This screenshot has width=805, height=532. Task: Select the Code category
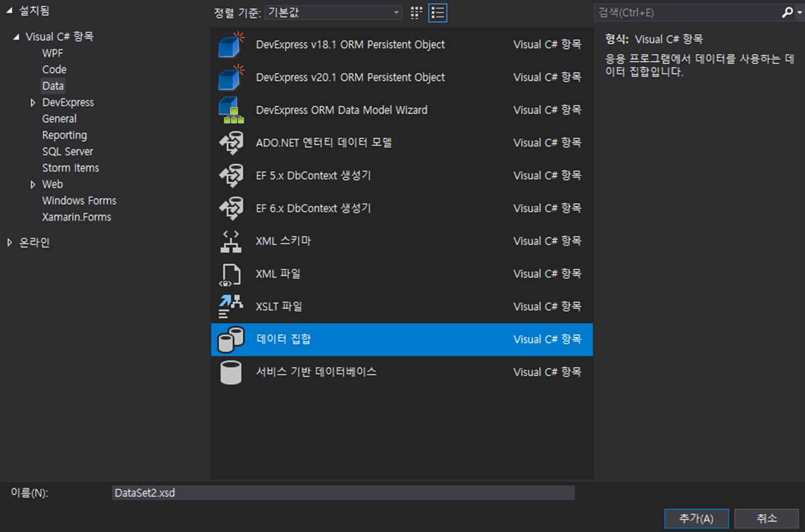[54, 69]
